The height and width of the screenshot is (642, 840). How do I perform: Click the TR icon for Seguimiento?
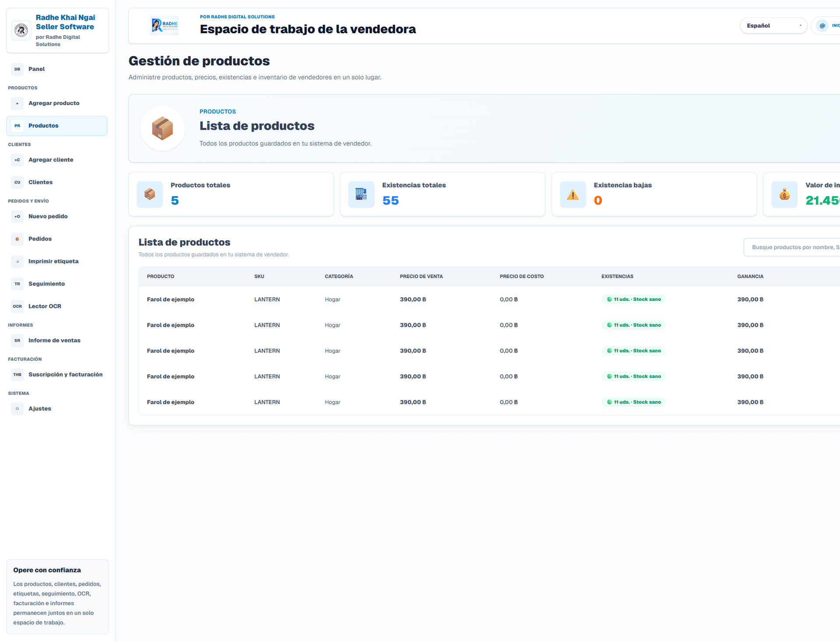pos(17,284)
